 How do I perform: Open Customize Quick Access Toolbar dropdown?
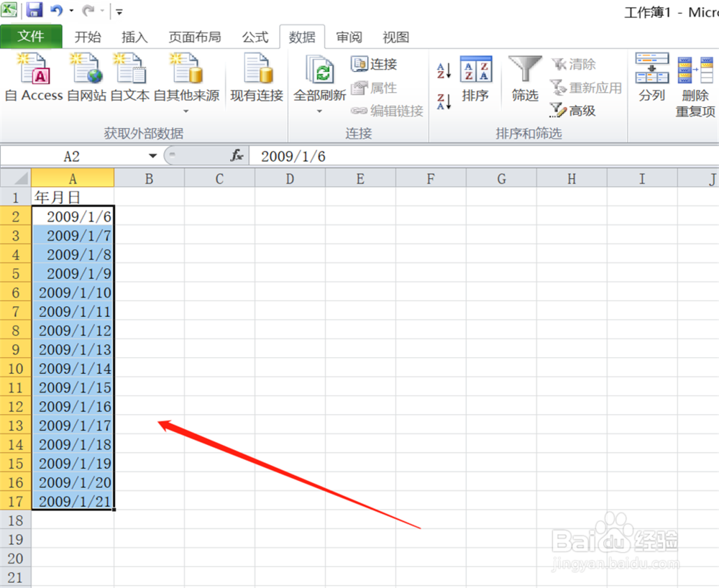119,12
